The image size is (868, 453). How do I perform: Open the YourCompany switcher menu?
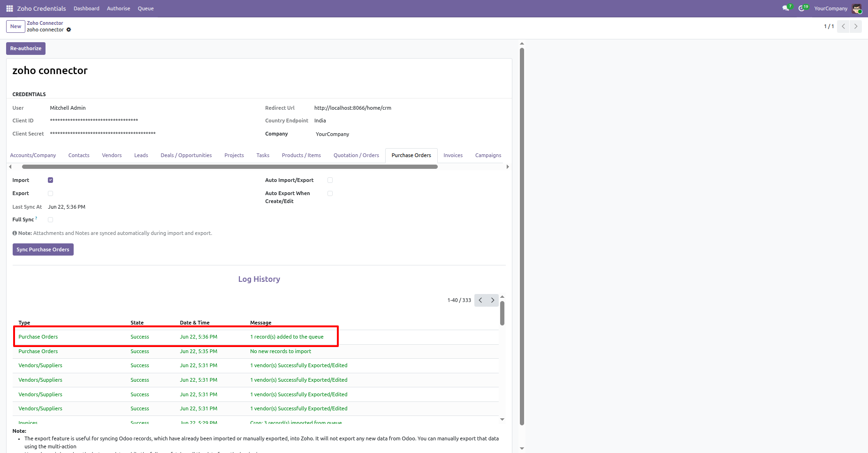tap(830, 8)
